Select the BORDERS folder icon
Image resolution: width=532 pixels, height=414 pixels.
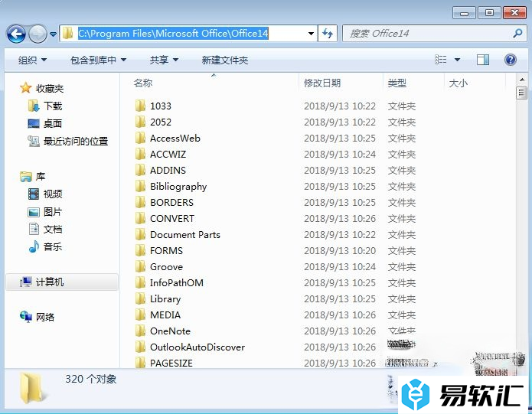pos(140,202)
